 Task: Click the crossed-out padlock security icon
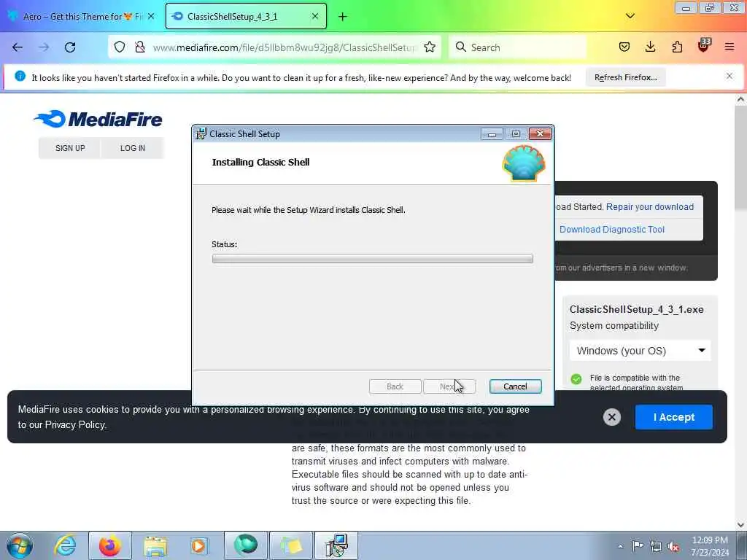pyautogui.click(x=139, y=47)
